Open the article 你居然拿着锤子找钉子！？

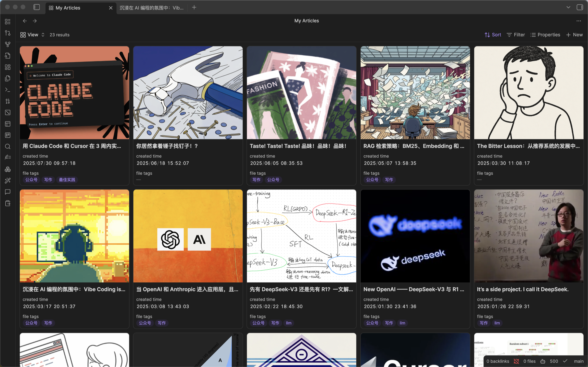(x=167, y=146)
